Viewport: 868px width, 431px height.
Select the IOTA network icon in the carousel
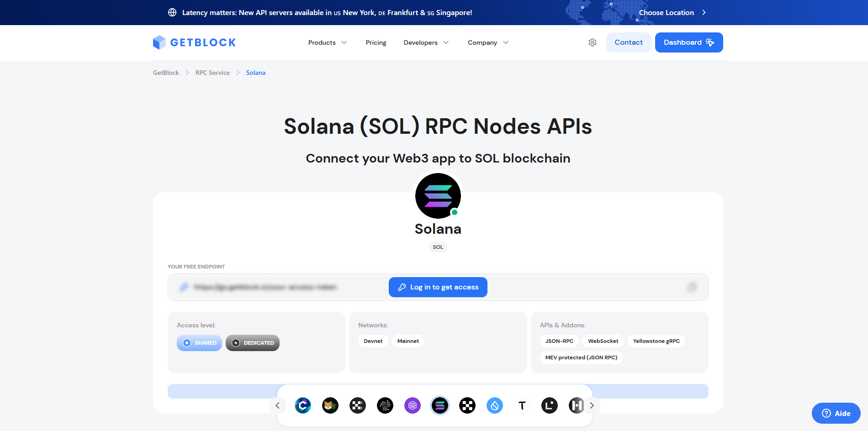385,405
